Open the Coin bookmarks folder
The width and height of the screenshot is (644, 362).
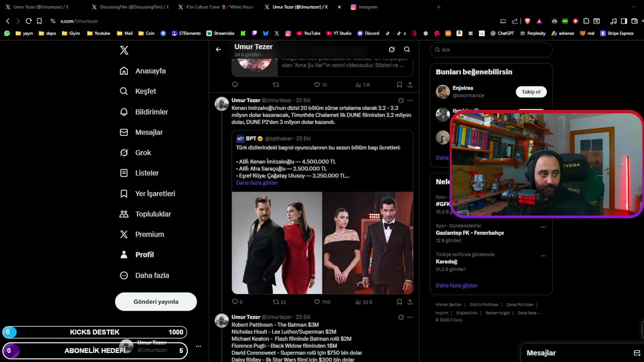[x=146, y=33]
